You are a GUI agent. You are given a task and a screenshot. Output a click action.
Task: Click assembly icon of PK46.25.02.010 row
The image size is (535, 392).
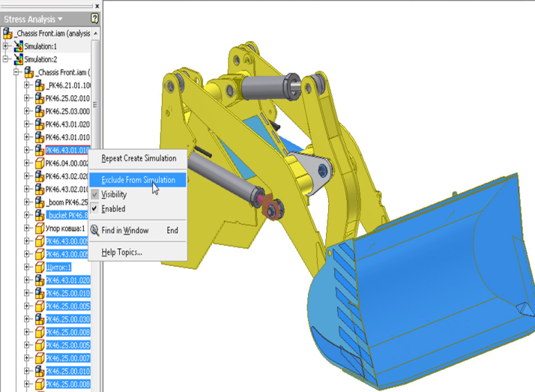40,98
